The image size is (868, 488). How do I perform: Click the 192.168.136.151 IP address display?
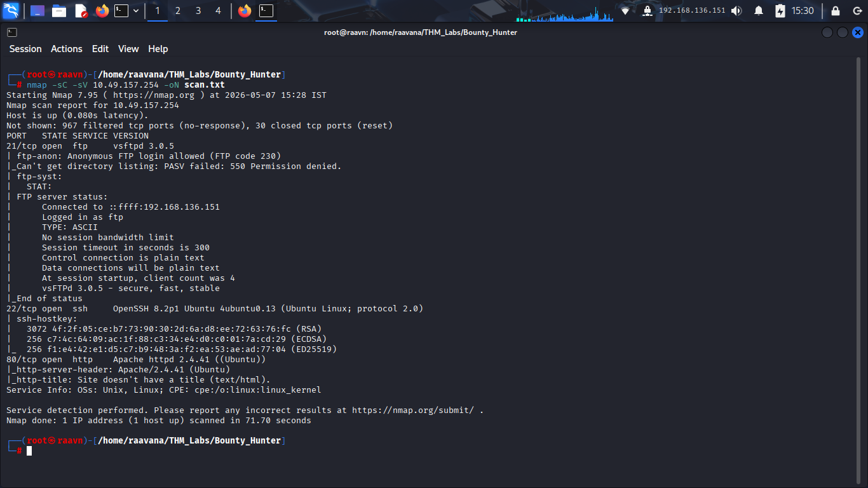pyautogui.click(x=692, y=11)
